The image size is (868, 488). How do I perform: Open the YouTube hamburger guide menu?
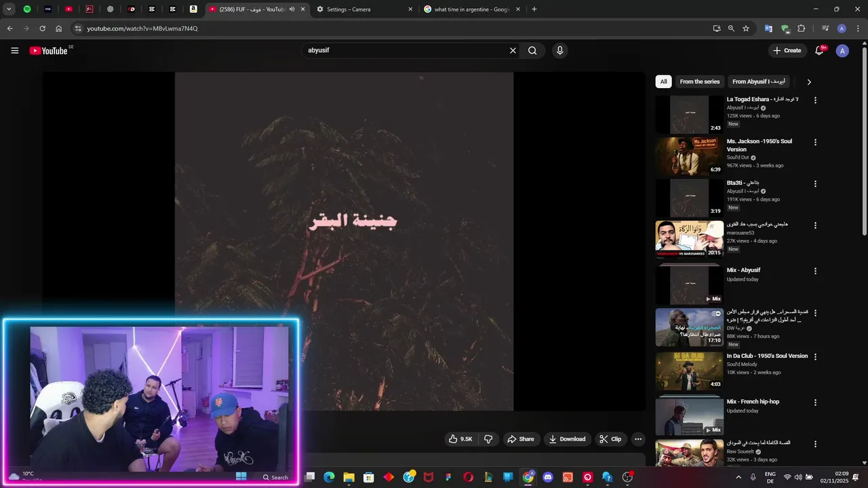(14, 51)
